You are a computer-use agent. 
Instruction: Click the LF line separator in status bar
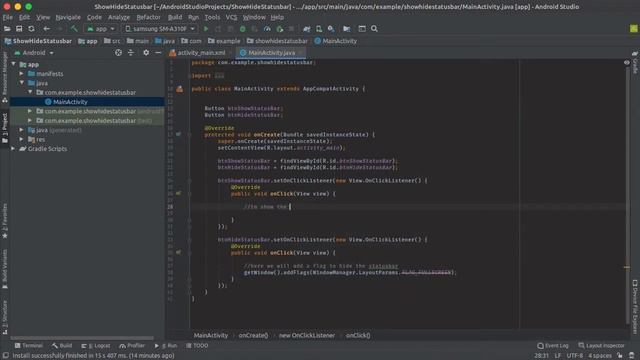pyautogui.click(x=558, y=356)
